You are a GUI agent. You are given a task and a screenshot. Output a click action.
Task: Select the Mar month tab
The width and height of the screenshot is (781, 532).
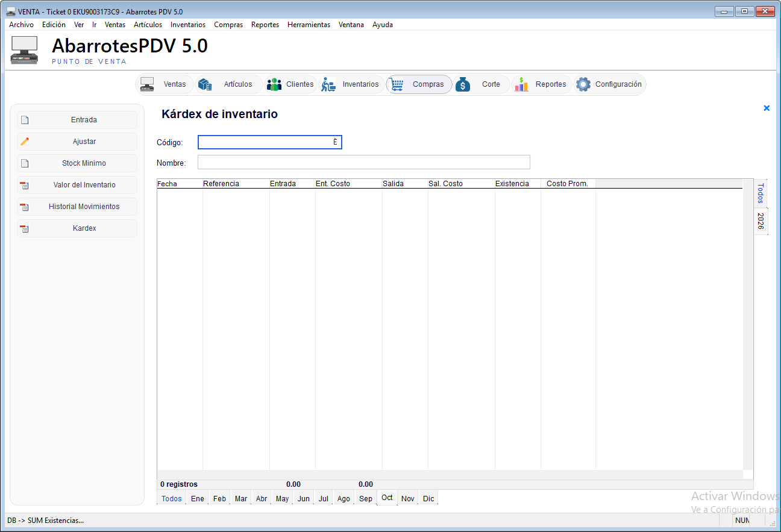241,498
